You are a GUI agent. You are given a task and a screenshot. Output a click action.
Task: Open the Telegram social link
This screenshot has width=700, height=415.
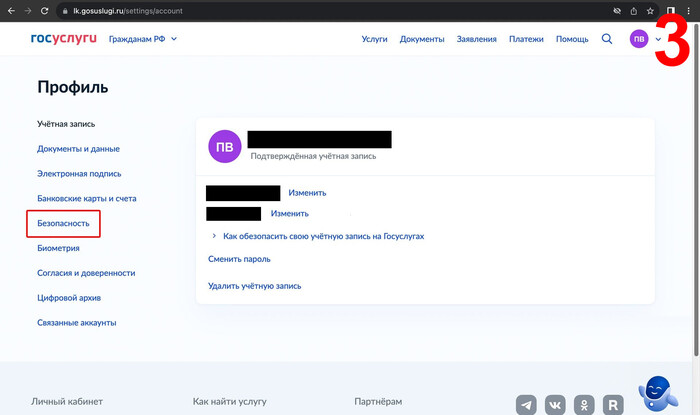(x=526, y=405)
